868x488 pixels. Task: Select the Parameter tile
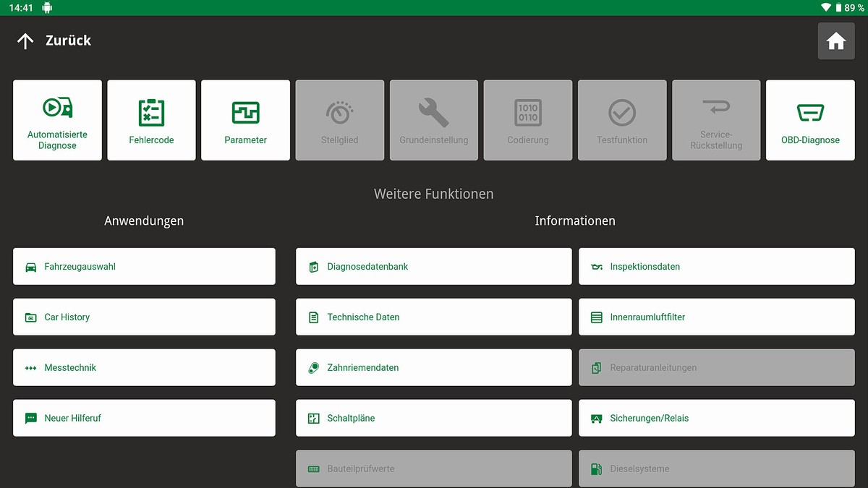245,120
